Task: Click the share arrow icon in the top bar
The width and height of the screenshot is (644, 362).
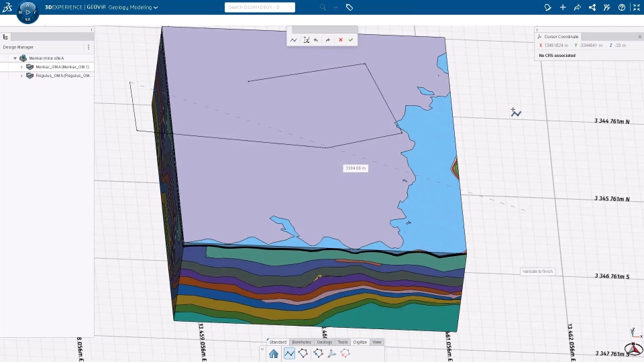Action: tap(578, 7)
